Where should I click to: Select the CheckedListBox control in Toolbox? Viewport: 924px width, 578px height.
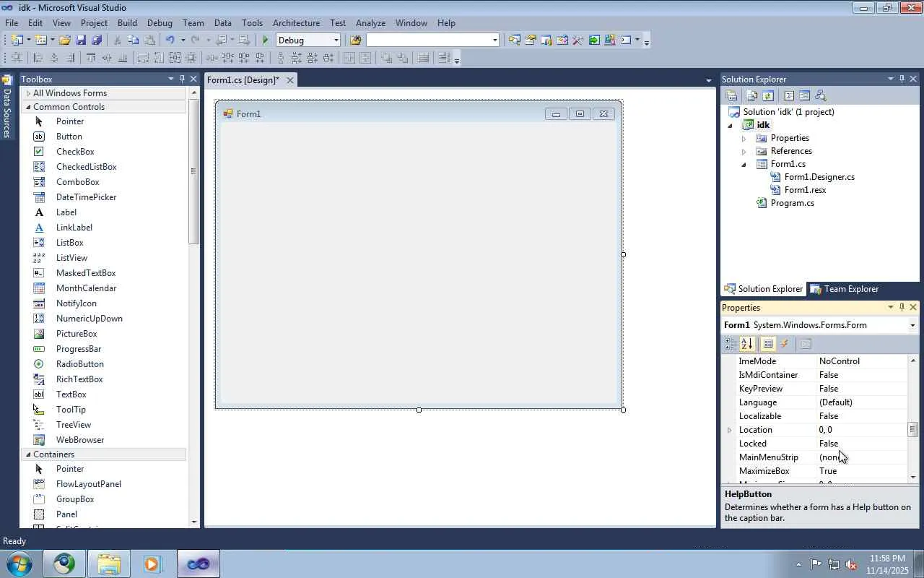point(86,167)
